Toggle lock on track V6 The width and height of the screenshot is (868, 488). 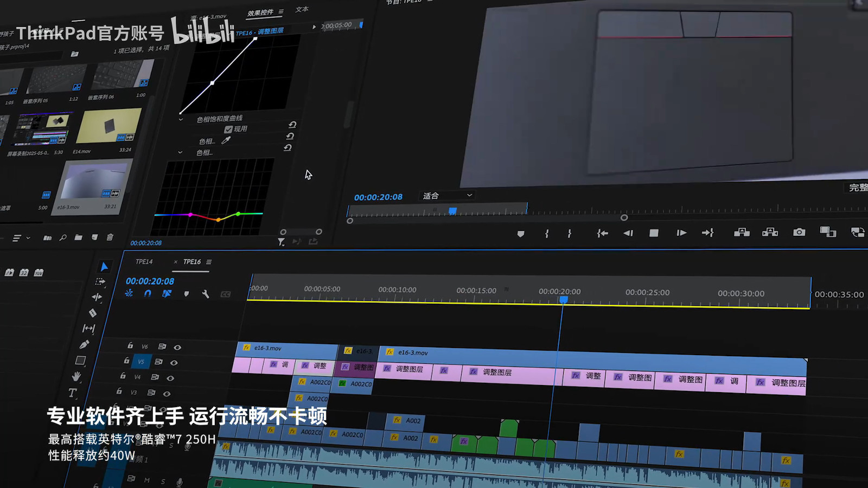(x=130, y=345)
